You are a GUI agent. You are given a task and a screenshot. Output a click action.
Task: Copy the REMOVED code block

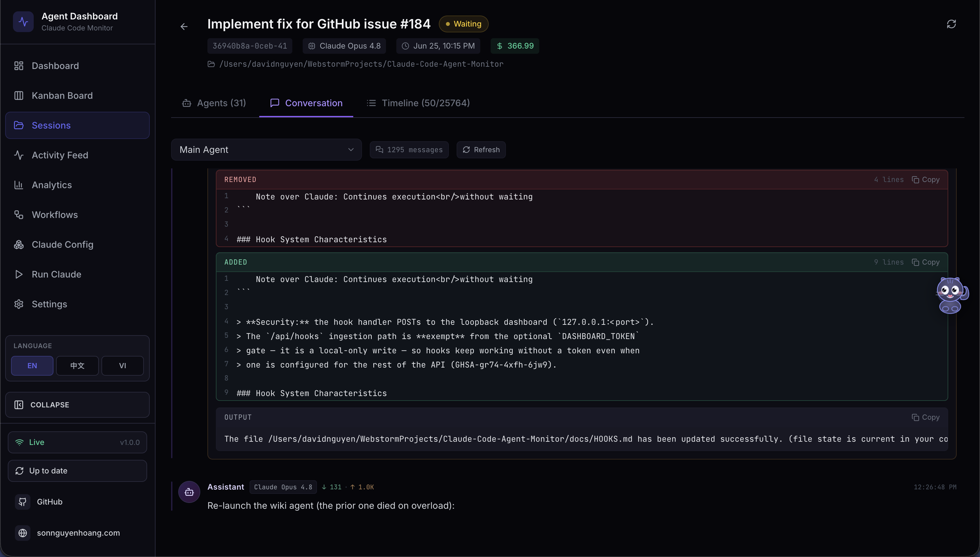(x=926, y=180)
